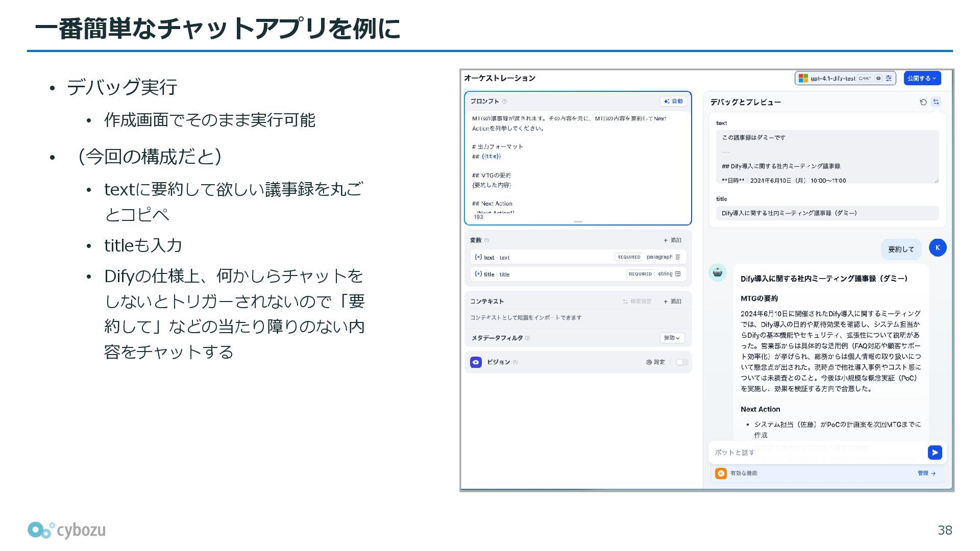Focus the title input field in preview

827,213
